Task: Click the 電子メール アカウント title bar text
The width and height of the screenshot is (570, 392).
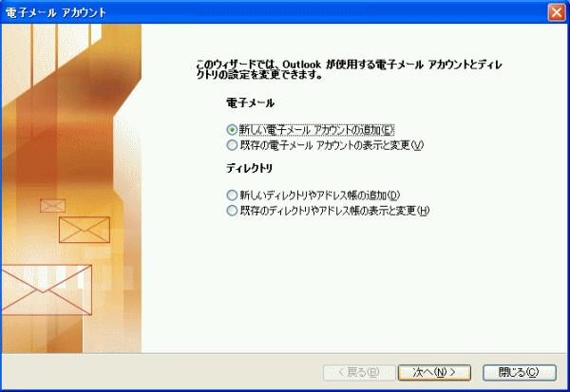Action: pyautogui.click(x=56, y=12)
